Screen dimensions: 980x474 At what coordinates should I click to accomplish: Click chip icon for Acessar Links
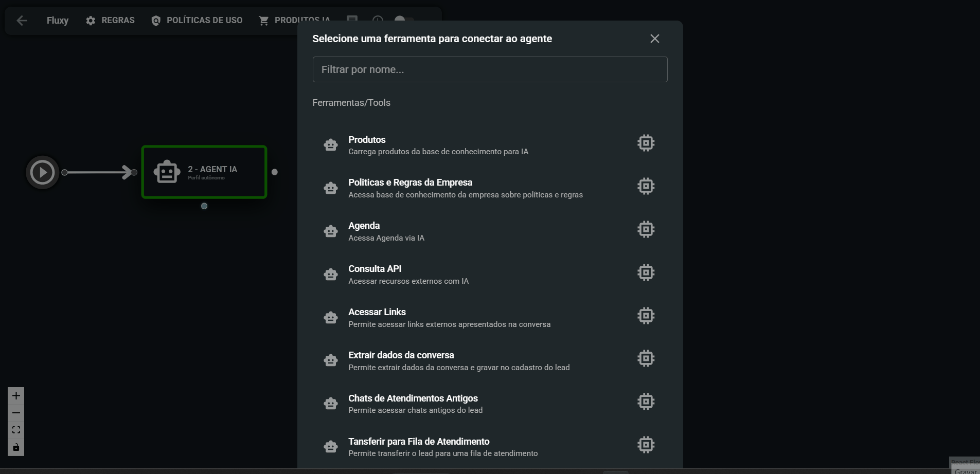[646, 316]
